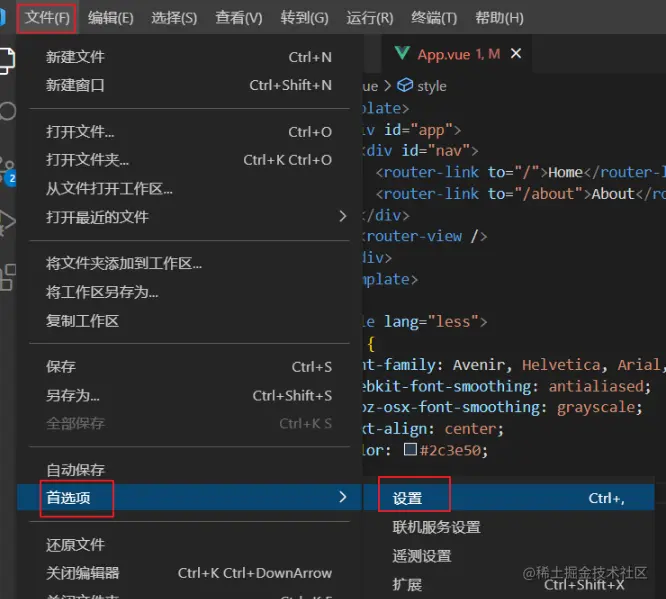This screenshot has width=666, height=599.
Task: Open the 终端(T) menu
Action: tap(434, 18)
